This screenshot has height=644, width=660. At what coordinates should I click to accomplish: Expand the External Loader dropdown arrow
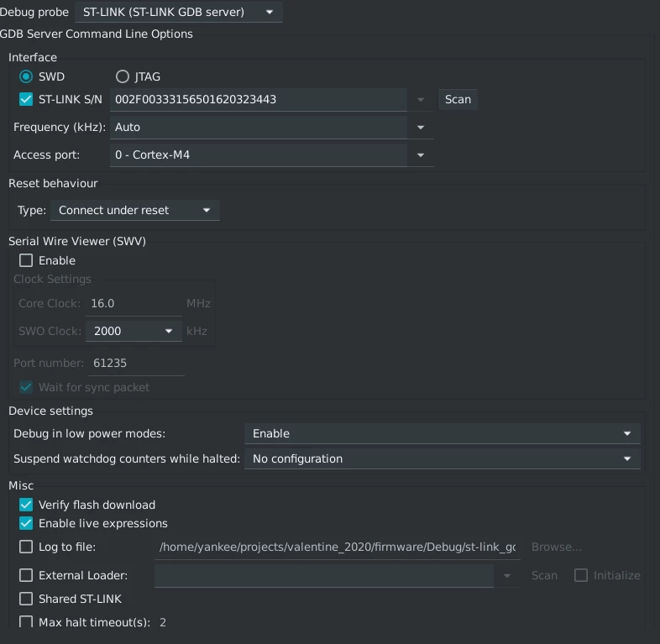[x=507, y=576]
